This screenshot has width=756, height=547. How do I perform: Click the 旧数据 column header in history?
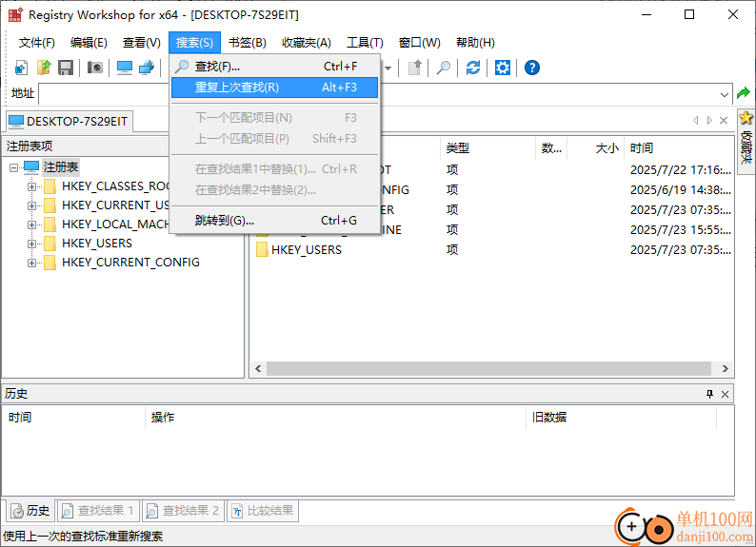(621, 417)
